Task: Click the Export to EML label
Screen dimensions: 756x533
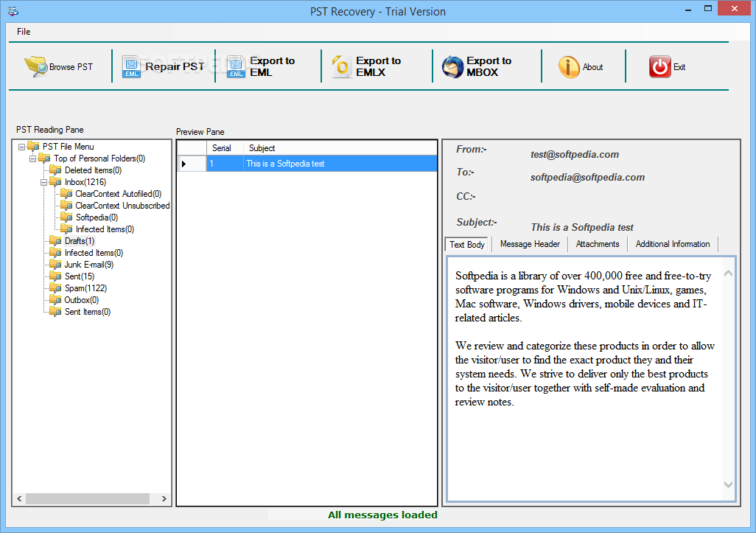Action: 272,66
